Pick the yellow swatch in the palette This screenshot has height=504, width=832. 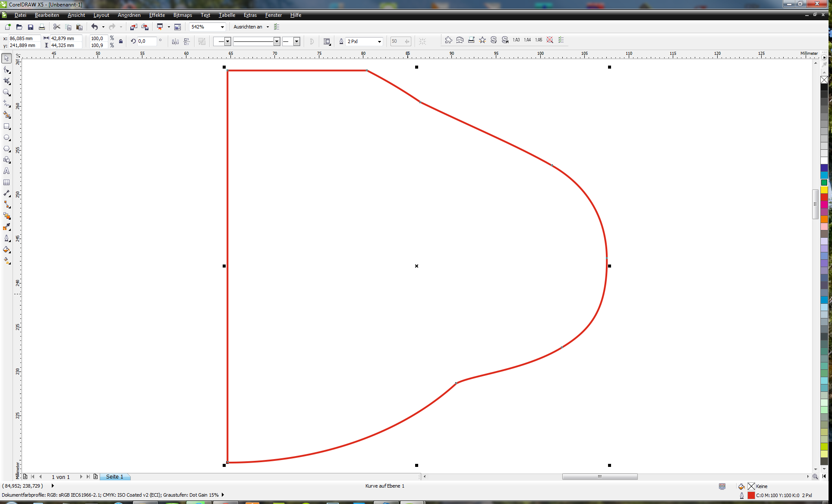[824, 190]
